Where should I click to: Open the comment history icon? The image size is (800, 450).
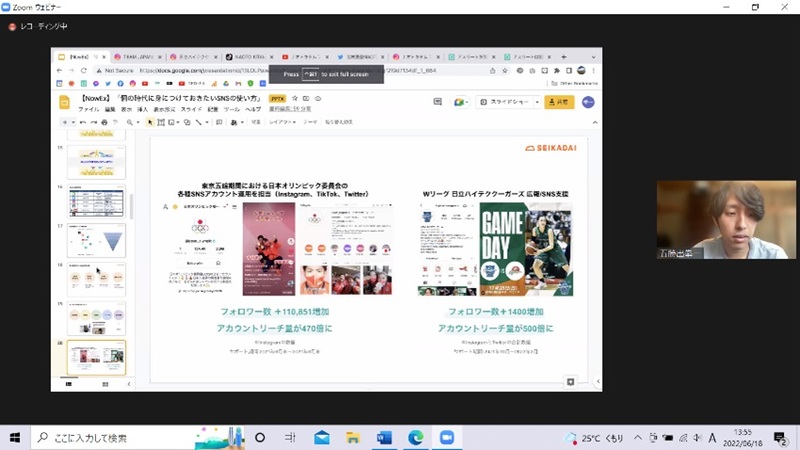point(437,102)
